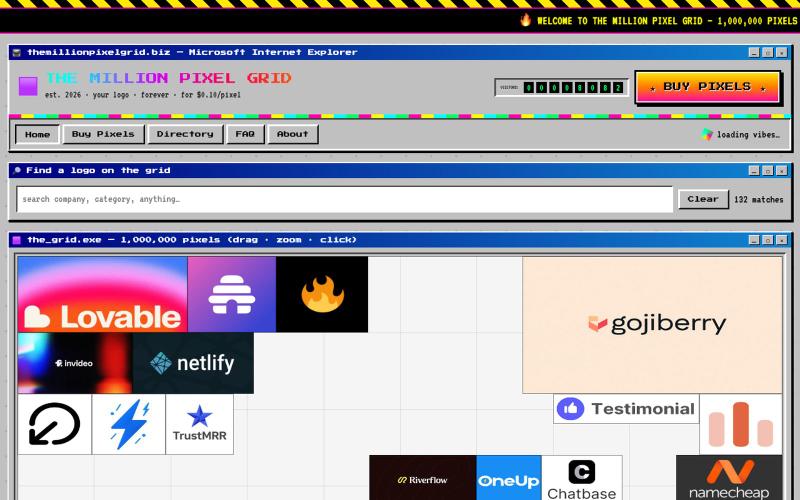Open the Riverflow logo tile
The width and height of the screenshot is (800, 500).
(x=422, y=478)
